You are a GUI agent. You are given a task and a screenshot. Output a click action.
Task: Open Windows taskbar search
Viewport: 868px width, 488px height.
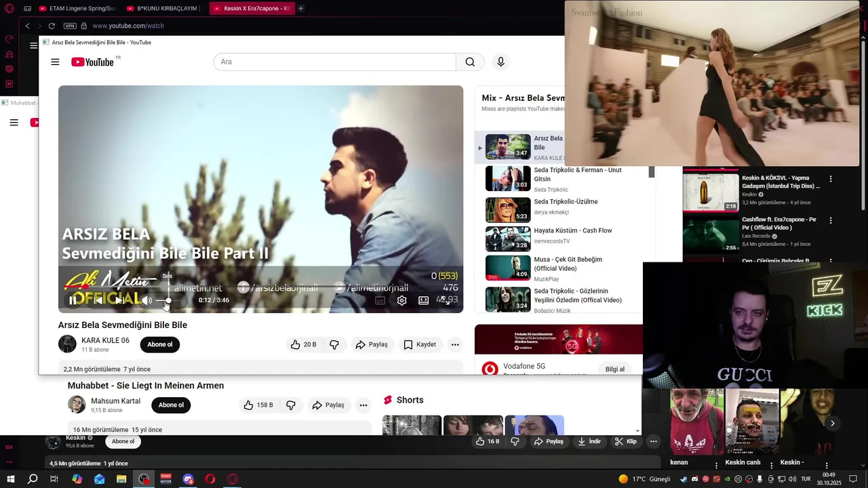33,479
